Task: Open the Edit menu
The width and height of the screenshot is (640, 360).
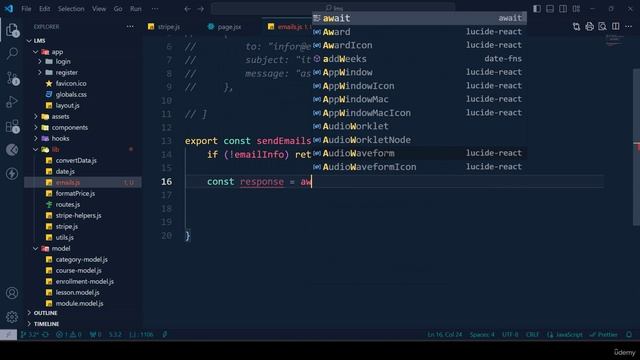Action: (x=44, y=9)
